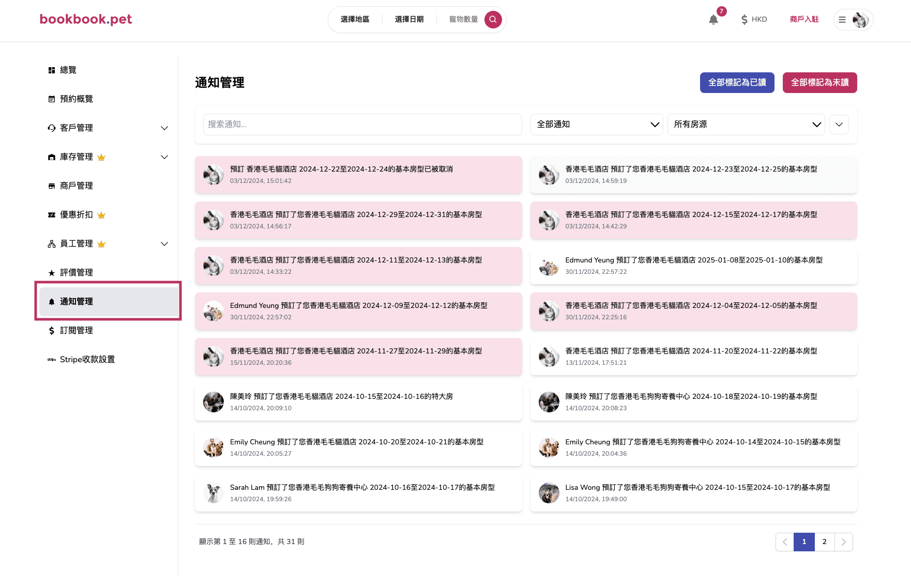
Task: Click Emily Cheung avatar on 2024-10-20 booking
Action: coord(214,447)
